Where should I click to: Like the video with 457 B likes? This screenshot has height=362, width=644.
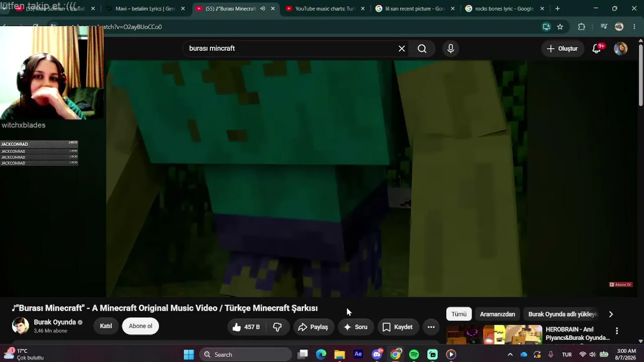(x=246, y=327)
